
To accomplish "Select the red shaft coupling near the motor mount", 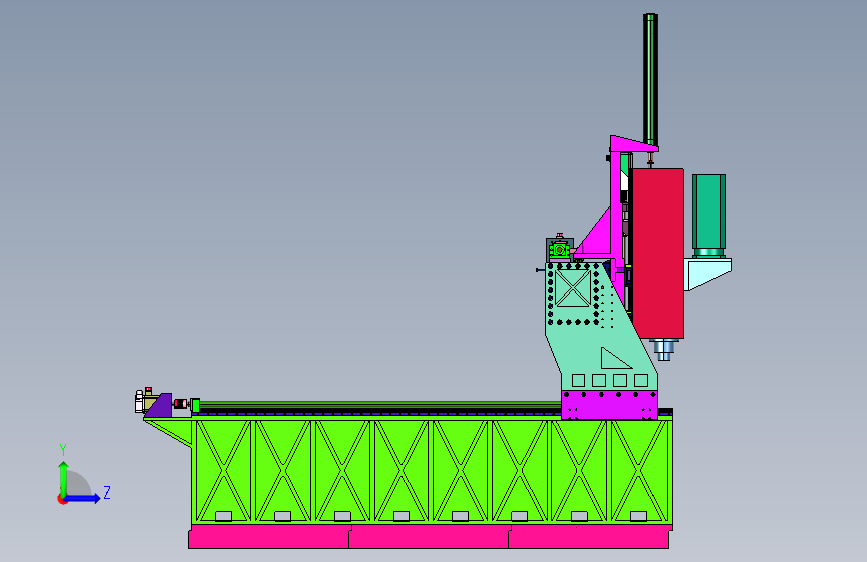I will coord(180,404).
